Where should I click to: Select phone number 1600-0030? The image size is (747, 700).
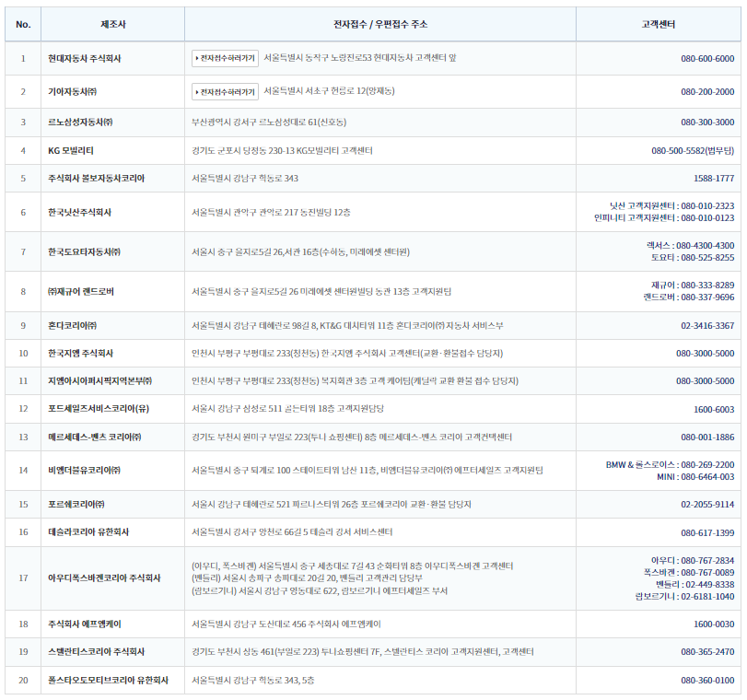pos(714,624)
